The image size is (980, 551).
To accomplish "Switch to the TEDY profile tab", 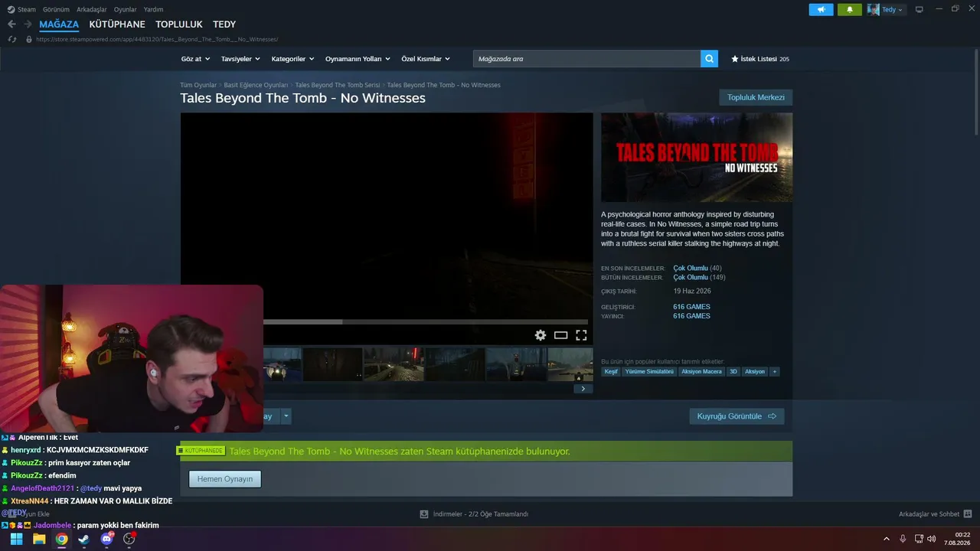I will click(x=224, y=24).
